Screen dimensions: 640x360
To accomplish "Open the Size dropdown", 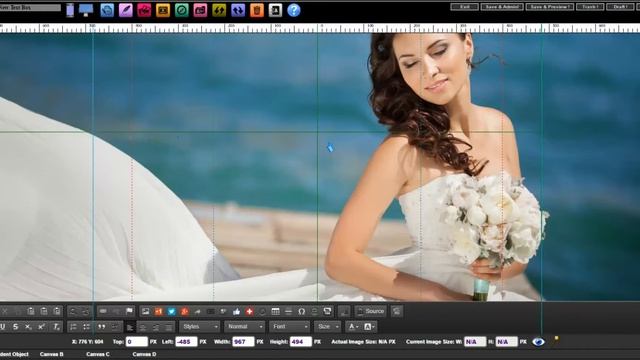I will click(x=327, y=327).
